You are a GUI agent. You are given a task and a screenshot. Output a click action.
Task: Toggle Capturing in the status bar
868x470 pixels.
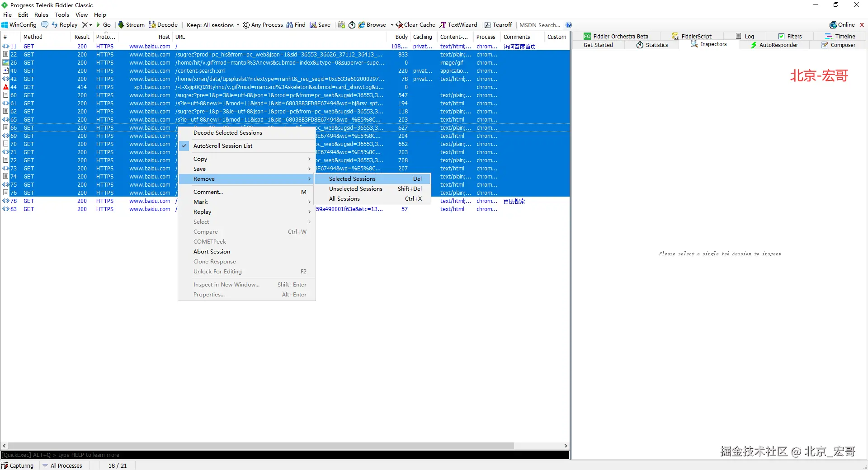[x=18, y=465]
